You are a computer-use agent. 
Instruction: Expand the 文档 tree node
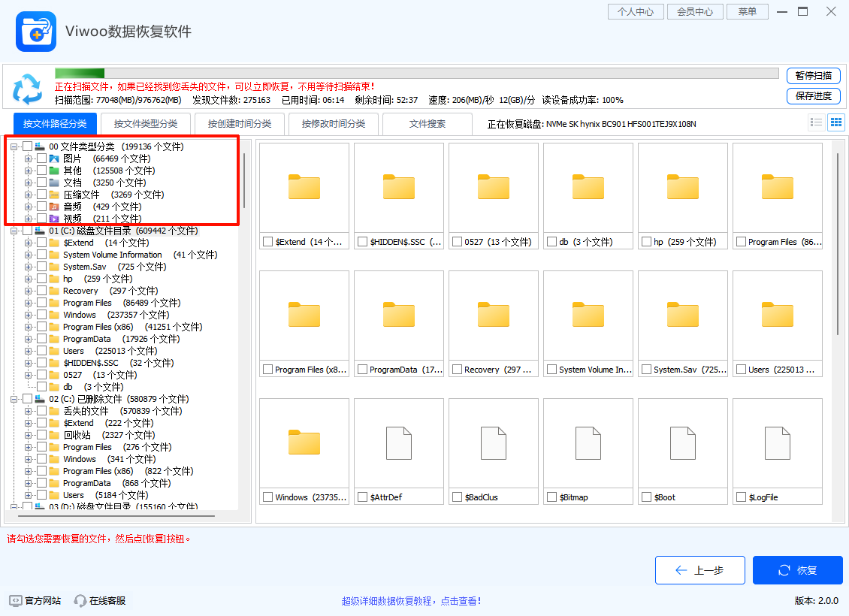[x=28, y=182]
